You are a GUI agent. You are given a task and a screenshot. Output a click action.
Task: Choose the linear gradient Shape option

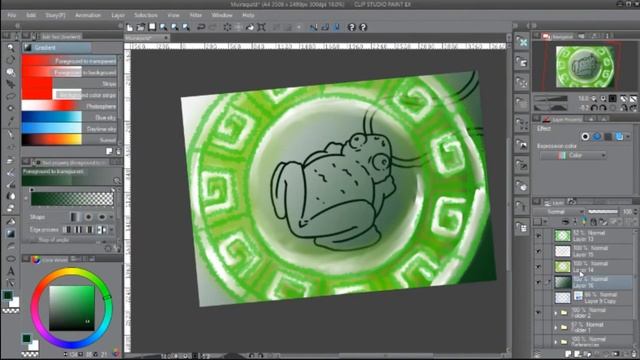point(75,217)
